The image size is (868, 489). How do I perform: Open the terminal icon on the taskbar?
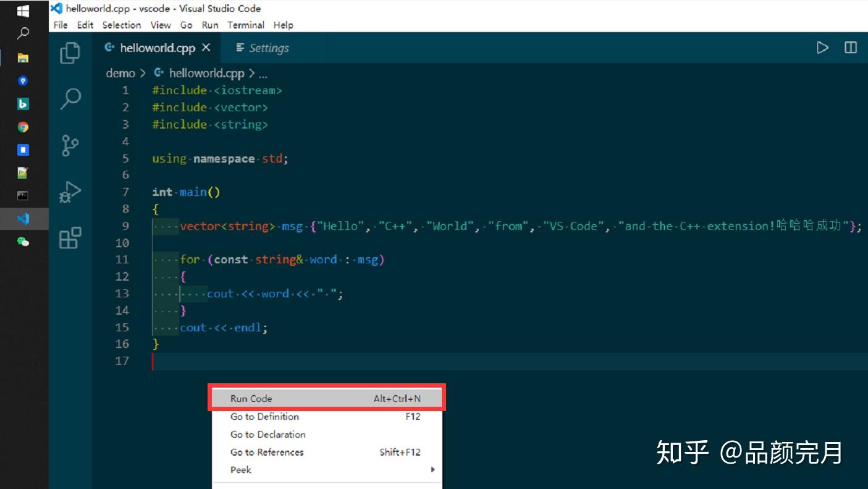pyautogui.click(x=23, y=196)
